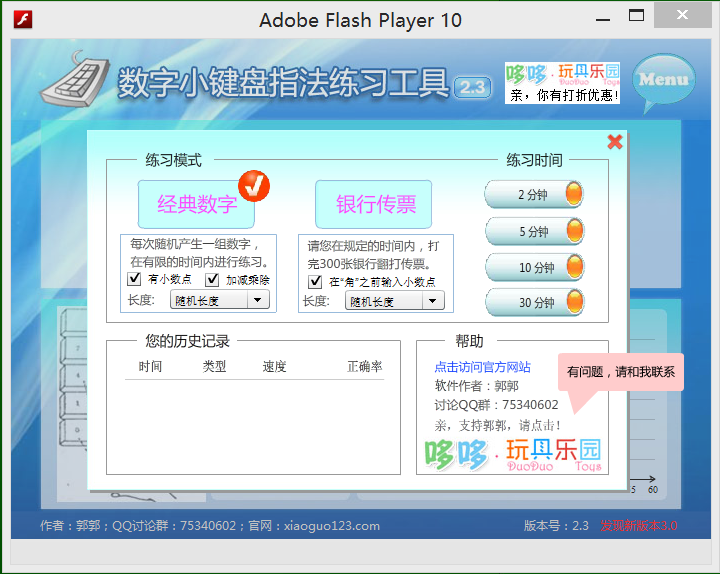The height and width of the screenshot is (574, 720).
Task: Maximize the Adobe Flash Player window
Action: pos(636,16)
